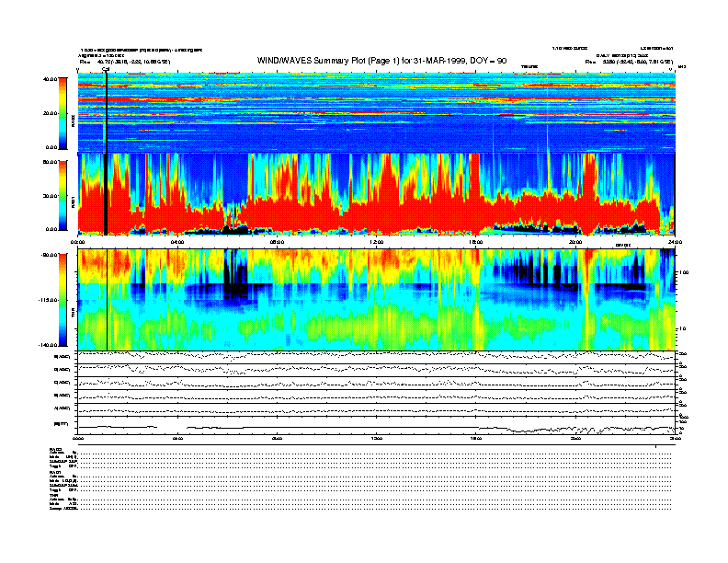Image resolution: width=728 pixels, height=563 pixels.
Task: Click the 20:00 label beneath RAD1 spectrogram
Action: pos(575,242)
